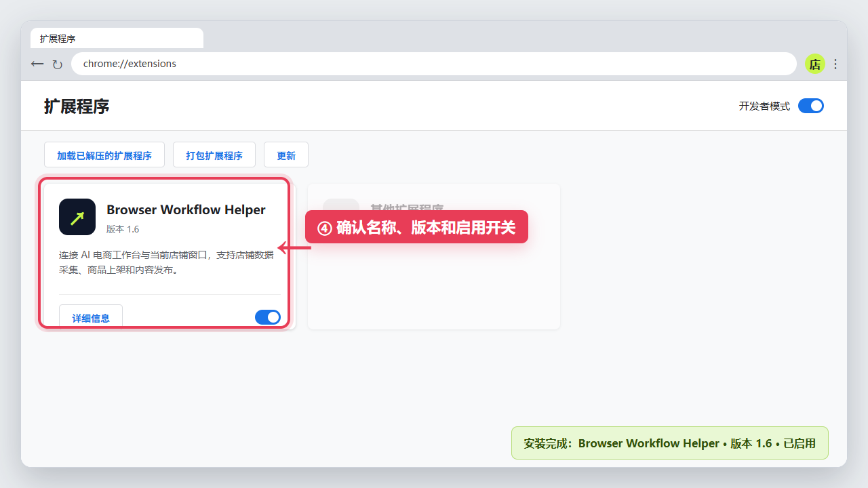Image resolution: width=868 pixels, height=488 pixels.
Task: Click 打包扩展程序 button
Action: pyautogui.click(x=214, y=155)
